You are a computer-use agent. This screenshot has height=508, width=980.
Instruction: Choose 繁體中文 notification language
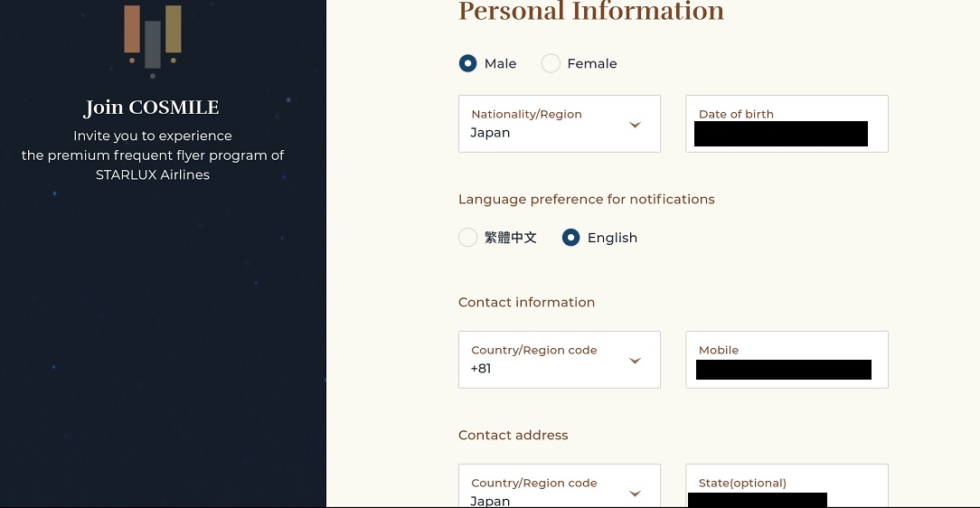[467, 238]
